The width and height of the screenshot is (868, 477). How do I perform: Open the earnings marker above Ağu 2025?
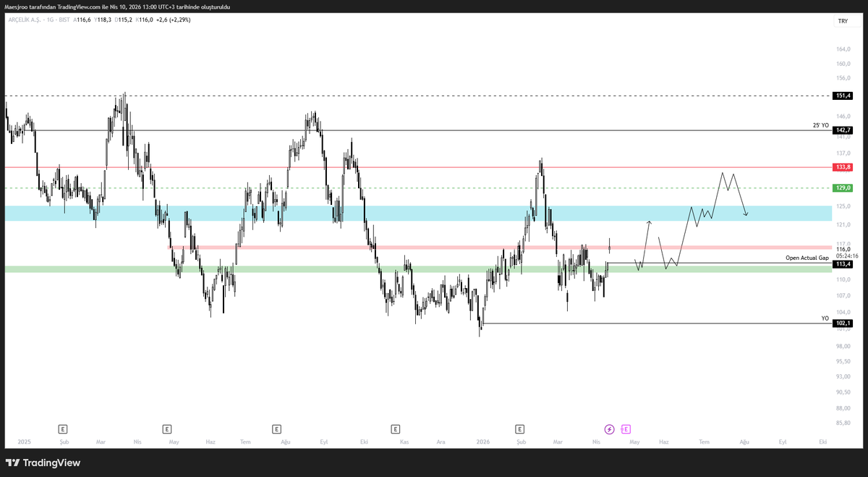click(276, 429)
